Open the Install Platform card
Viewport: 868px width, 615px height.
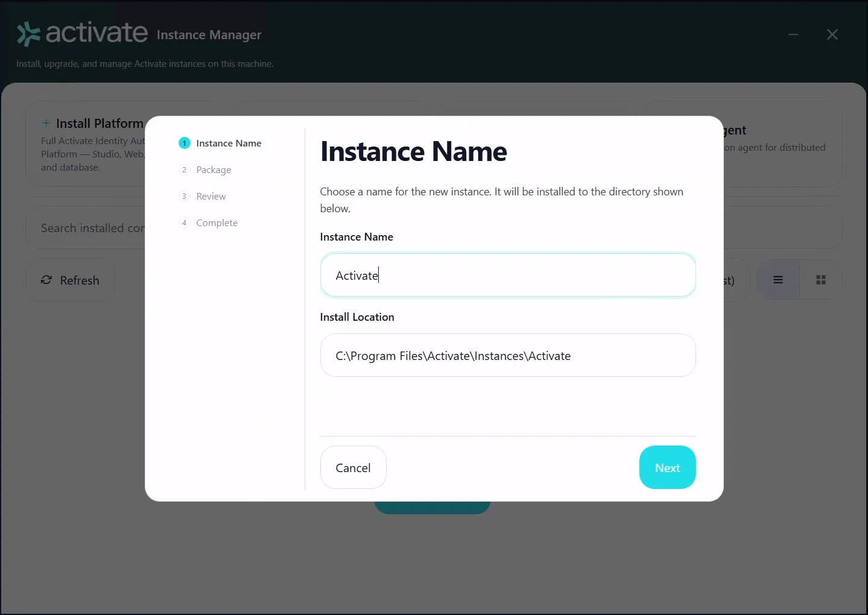pyautogui.click(x=86, y=144)
